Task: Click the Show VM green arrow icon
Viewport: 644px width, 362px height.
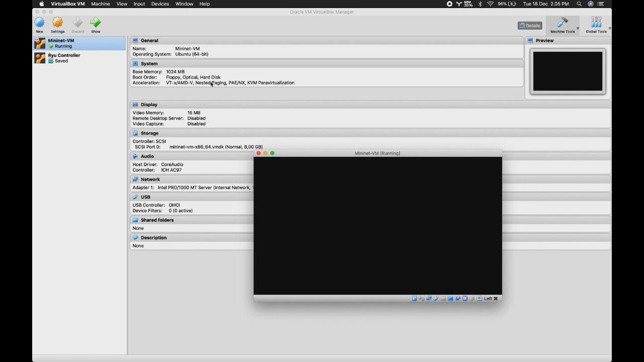Action: click(x=96, y=22)
